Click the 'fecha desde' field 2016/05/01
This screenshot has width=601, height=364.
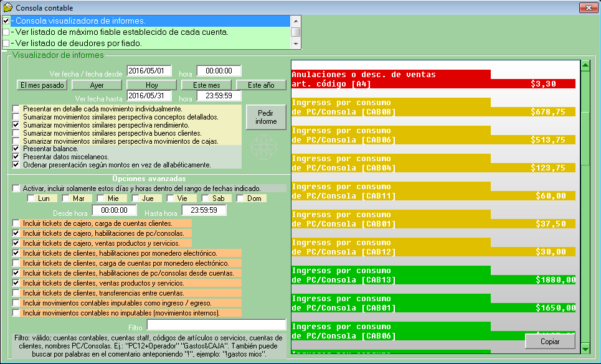pos(149,71)
